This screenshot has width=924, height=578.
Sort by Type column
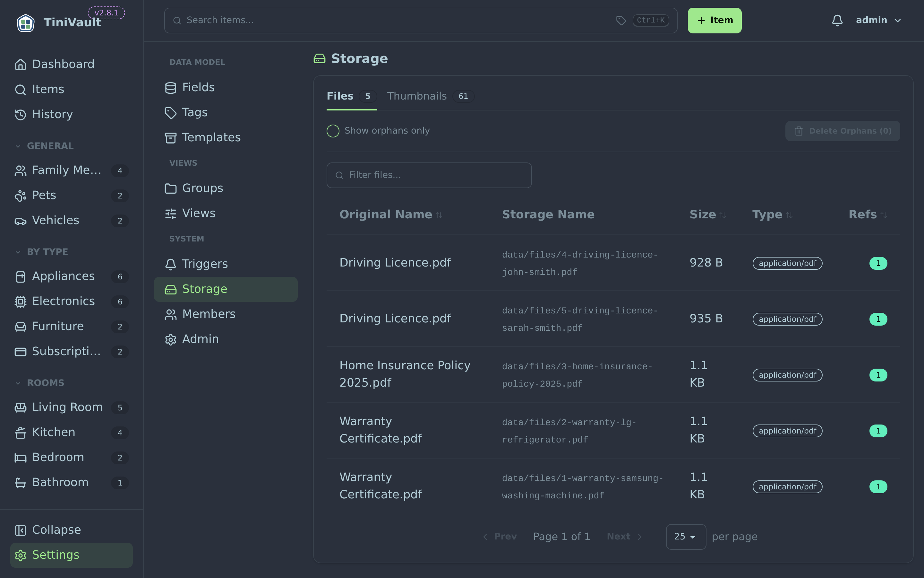click(773, 215)
